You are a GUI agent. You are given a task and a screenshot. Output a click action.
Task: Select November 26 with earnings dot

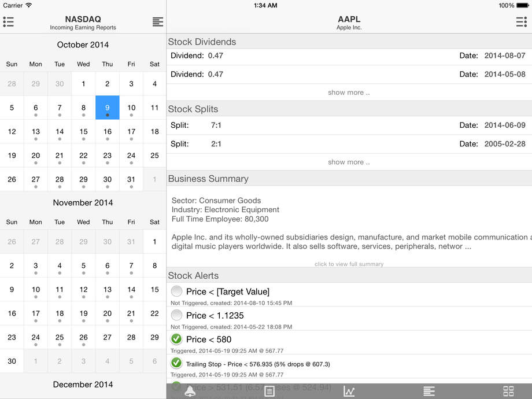(x=83, y=337)
